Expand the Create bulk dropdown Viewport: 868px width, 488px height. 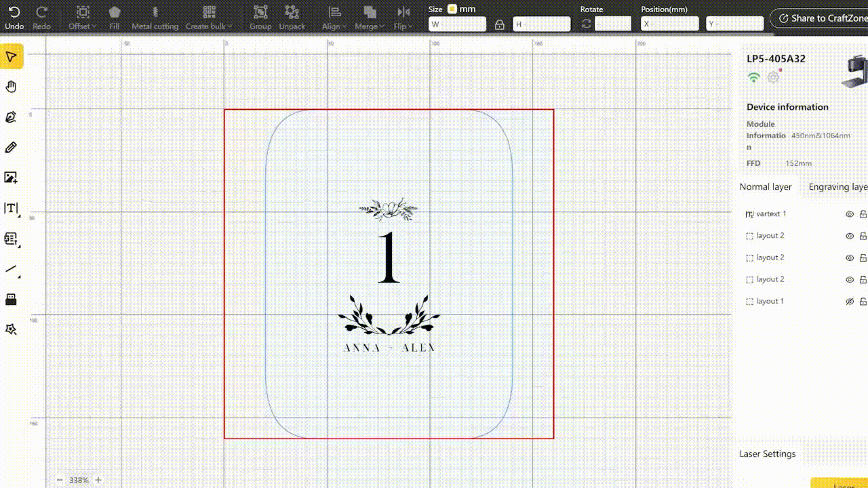[x=209, y=18]
